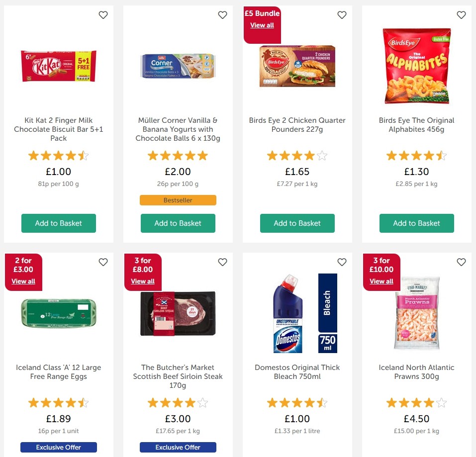Screen dimensions: 476x457
Task: Rate Kit Kat five stars
Action: [84, 155]
